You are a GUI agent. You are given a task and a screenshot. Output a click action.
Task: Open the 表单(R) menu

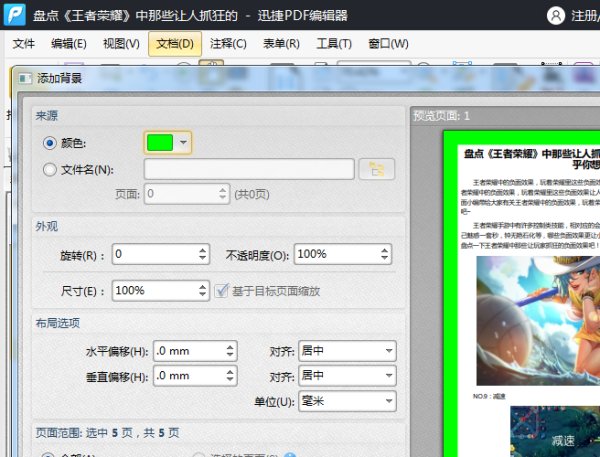coord(281,44)
